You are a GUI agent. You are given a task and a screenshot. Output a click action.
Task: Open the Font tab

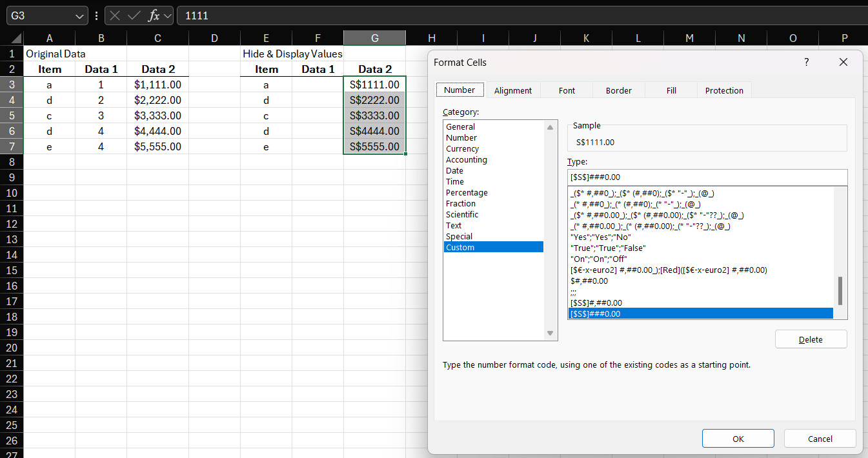pos(567,90)
